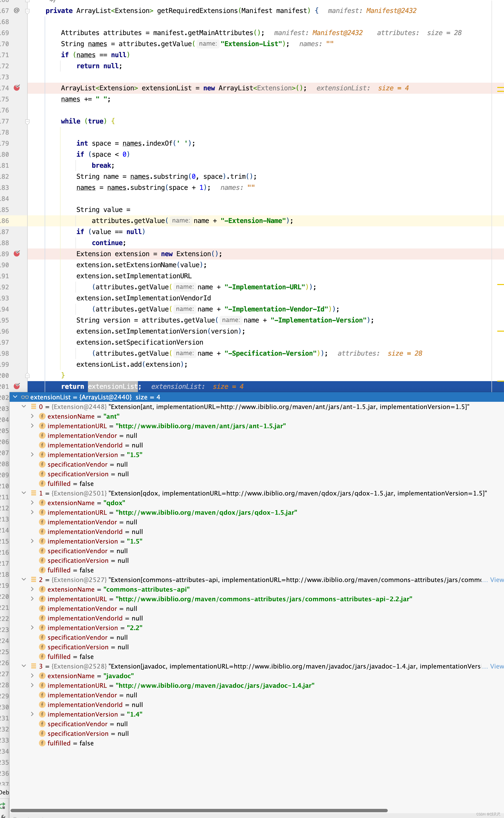Toggle breakpoint on the extensionList declaration line
The image size is (504, 818).
pos(17,88)
